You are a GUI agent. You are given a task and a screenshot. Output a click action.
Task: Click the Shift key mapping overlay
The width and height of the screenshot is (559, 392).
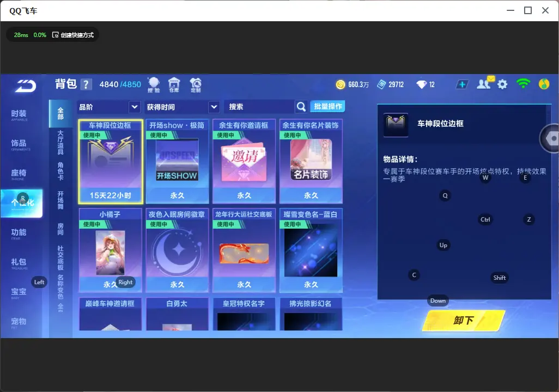click(x=499, y=278)
